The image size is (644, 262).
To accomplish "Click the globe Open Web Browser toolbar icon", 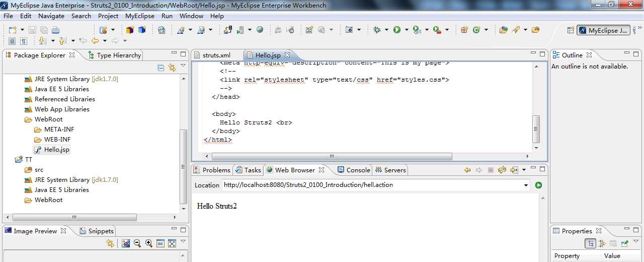I will tap(260, 30).
